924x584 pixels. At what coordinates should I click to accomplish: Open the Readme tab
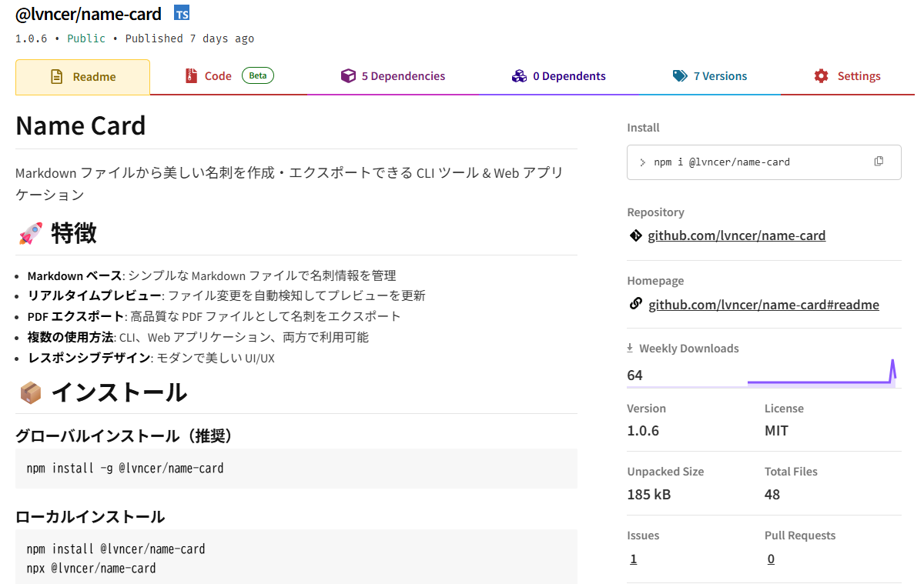[82, 77]
